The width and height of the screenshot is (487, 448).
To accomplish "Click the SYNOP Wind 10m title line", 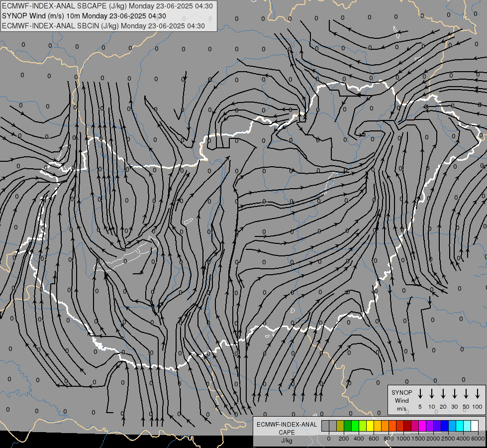I will click(x=84, y=16).
